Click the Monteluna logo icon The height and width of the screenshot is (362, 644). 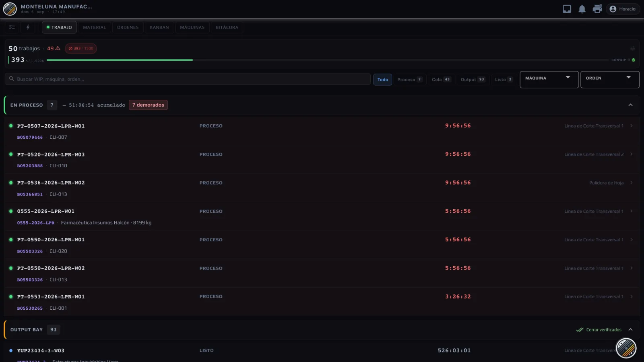tap(10, 9)
